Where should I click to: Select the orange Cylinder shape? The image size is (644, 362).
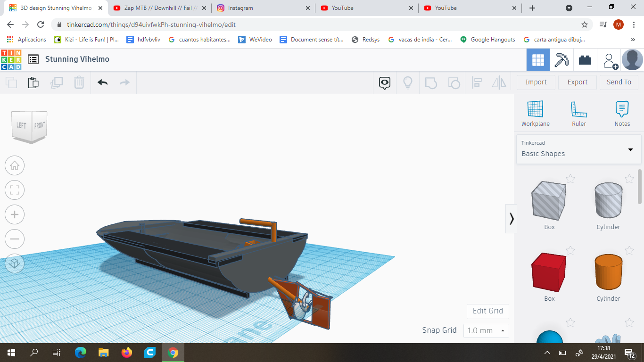pyautogui.click(x=609, y=272)
